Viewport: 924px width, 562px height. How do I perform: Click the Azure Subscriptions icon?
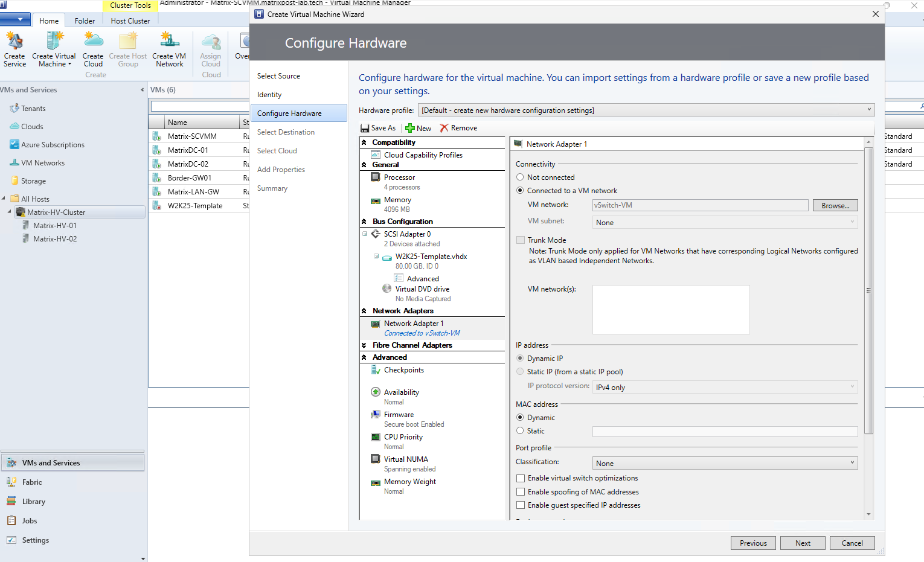tap(14, 145)
